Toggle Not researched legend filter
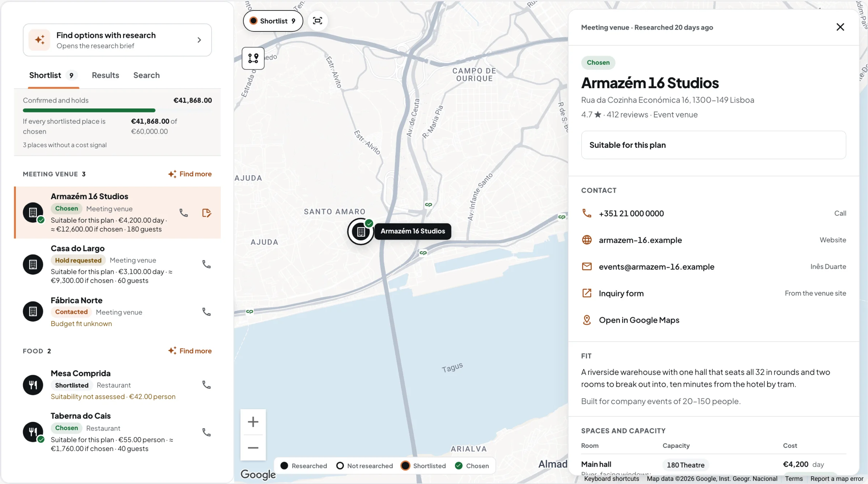The image size is (868, 484). click(365, 466)
